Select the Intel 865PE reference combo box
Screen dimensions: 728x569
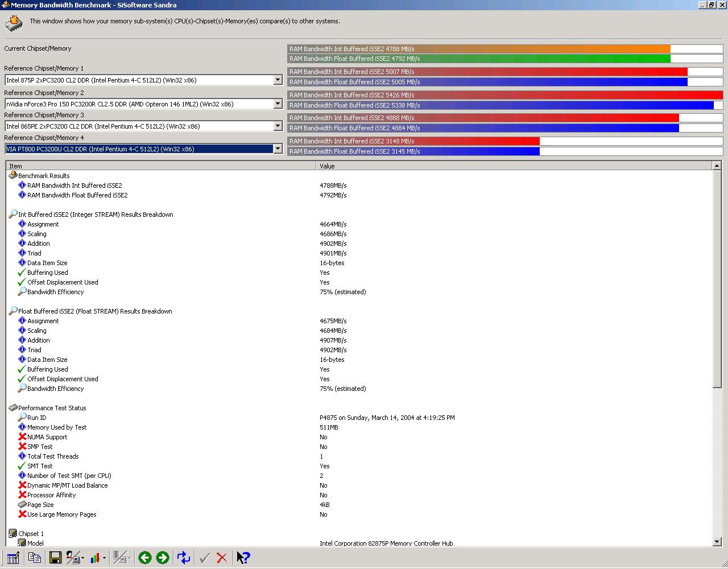143,126
